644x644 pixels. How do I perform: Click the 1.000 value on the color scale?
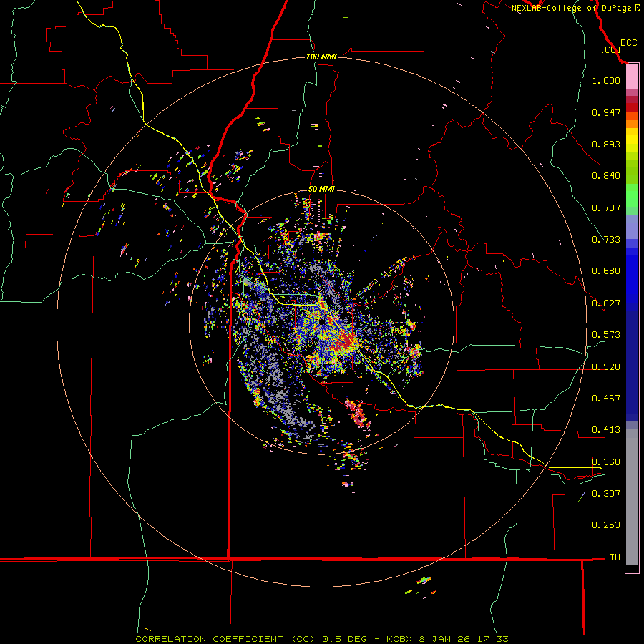pos(606,80)
